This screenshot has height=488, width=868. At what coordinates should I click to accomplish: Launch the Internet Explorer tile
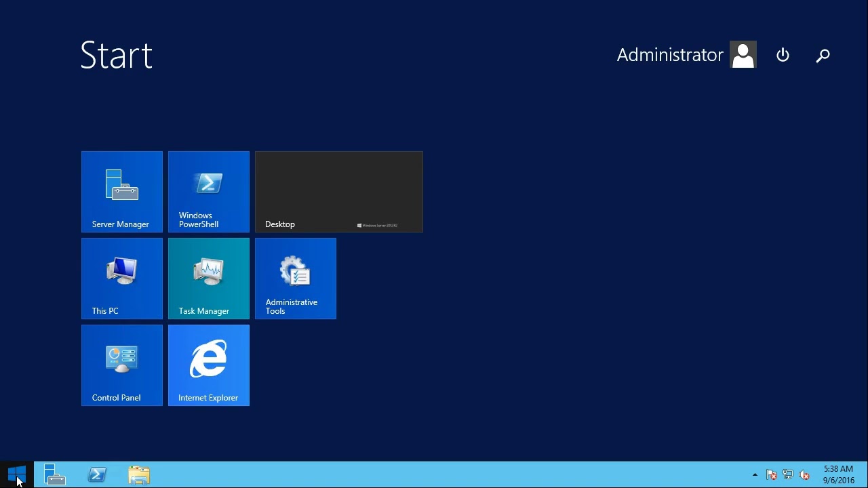click(x=209, y=365)
